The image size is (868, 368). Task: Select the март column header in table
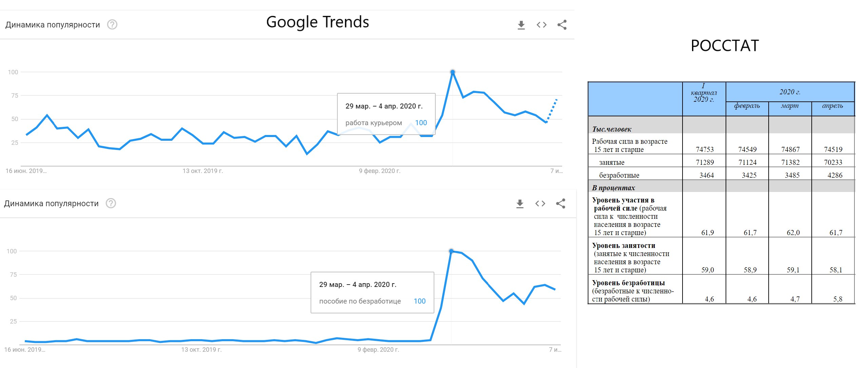point(790,105)
